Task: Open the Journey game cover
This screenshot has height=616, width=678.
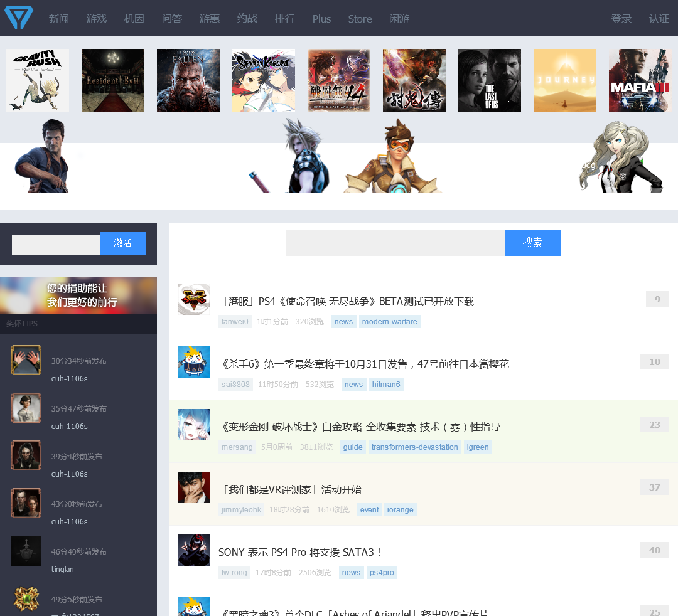Action: coord(565,80)
